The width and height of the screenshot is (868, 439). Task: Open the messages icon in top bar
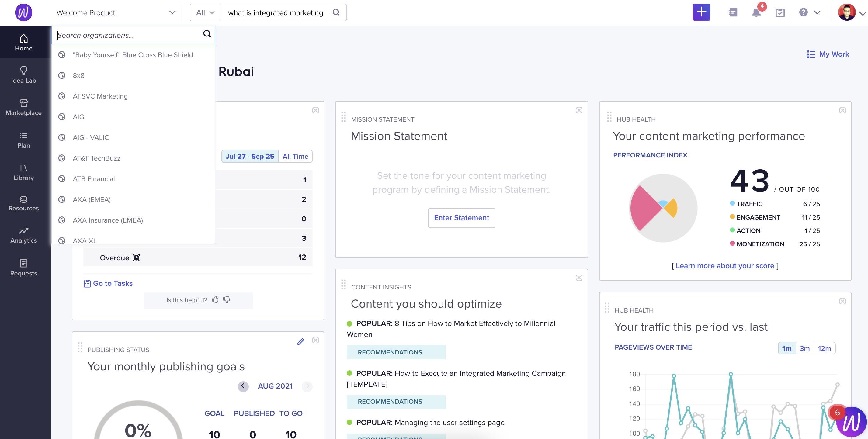pyautogui.click(x=732, y=12)
